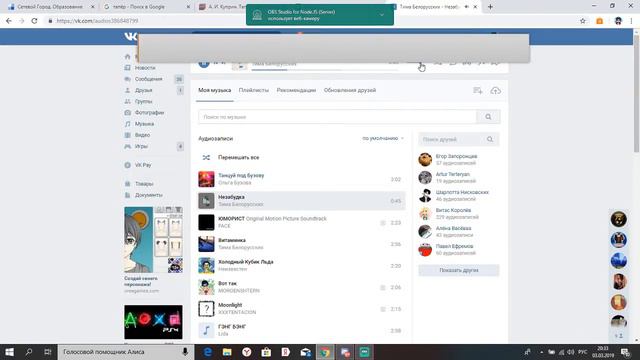This screenshot has height=360, width=640.
Task: Open Музыка in left sidebar
Action: click(144, 124)
